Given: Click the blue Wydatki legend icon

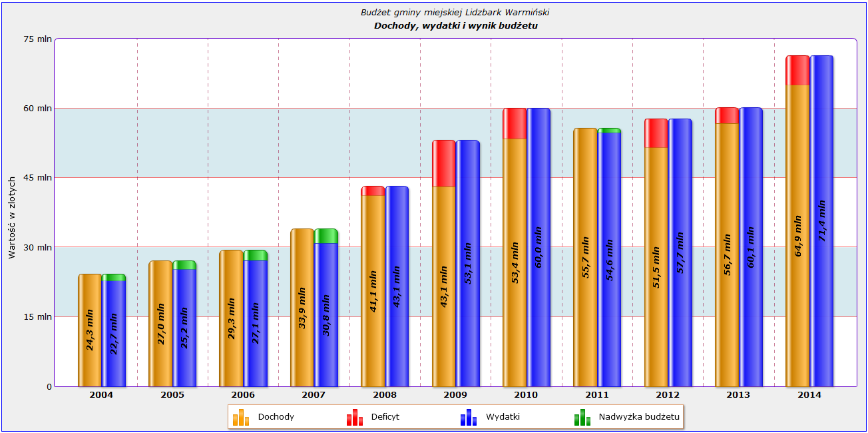Looking at the screenshot, I should (469, 418).
